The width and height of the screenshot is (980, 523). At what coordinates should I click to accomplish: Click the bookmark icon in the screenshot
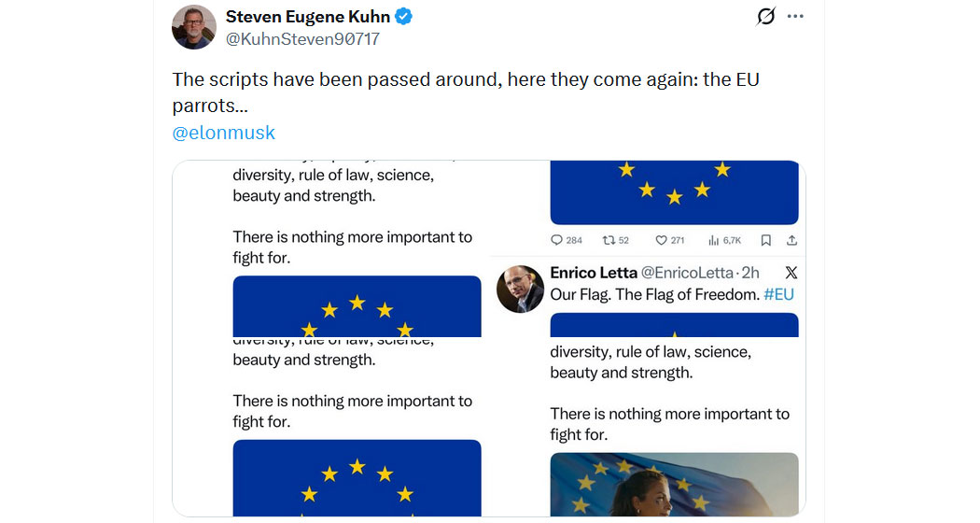[x=765, y=240]
